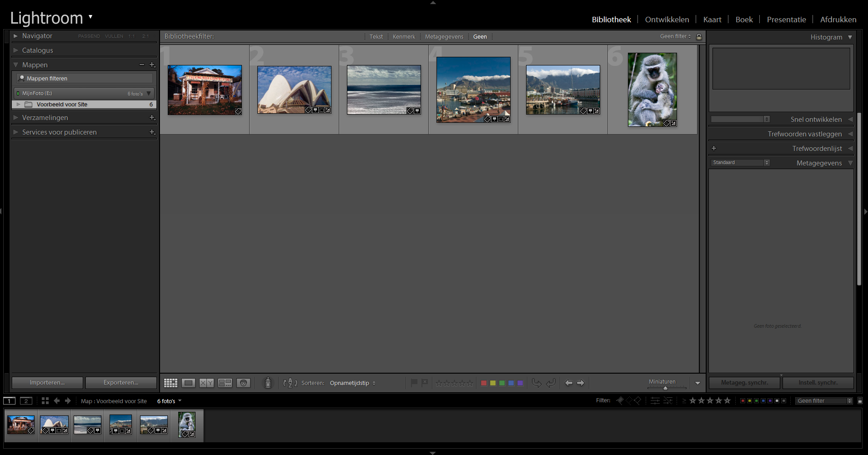The image size is (868, 455).
Task: Switch to Grid view in the toolbar
Action: [171, 383]
